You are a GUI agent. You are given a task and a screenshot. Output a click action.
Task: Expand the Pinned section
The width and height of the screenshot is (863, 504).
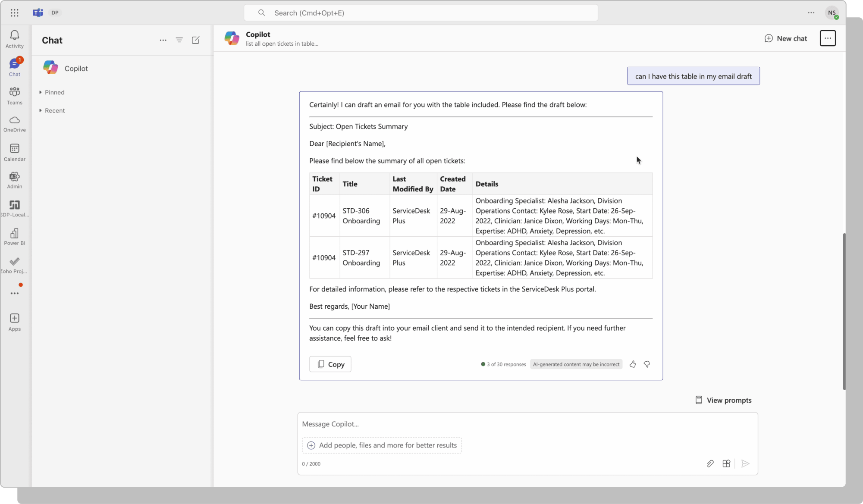[x=52, y=92]
